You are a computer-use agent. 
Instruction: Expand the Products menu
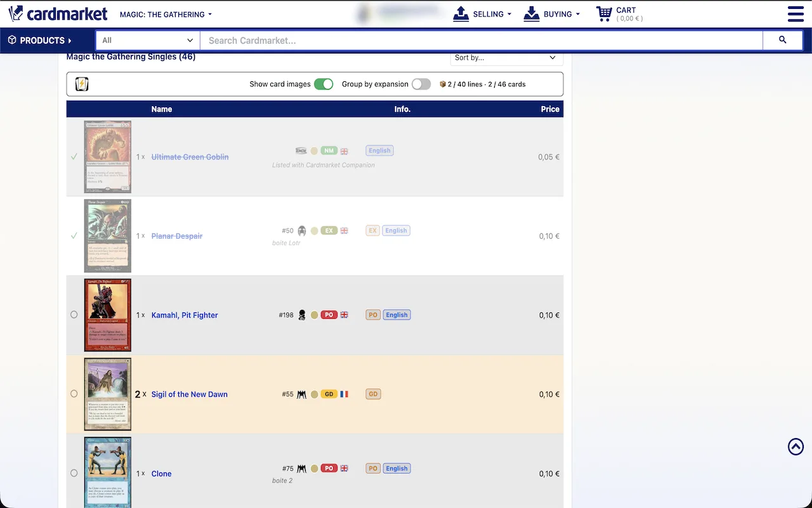pyautogui.click(x=39, y=40)
